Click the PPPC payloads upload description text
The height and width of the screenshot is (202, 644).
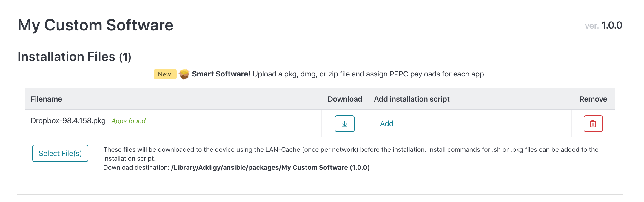369,74
